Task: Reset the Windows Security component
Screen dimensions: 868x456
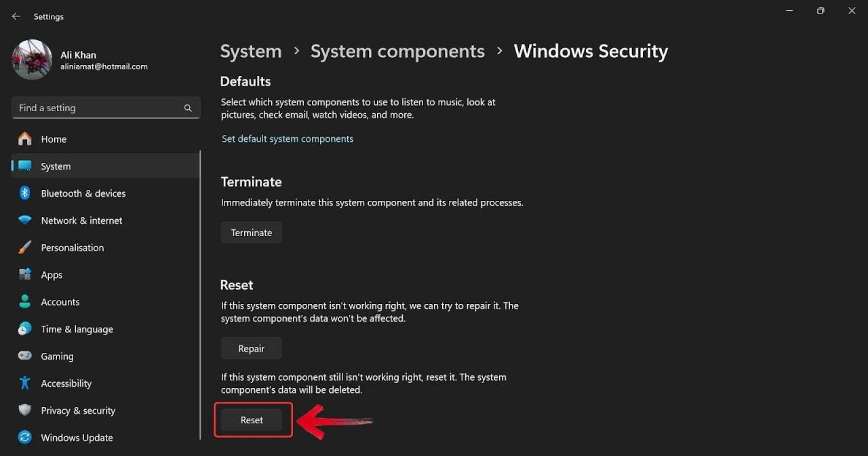Action: point(252,419)
